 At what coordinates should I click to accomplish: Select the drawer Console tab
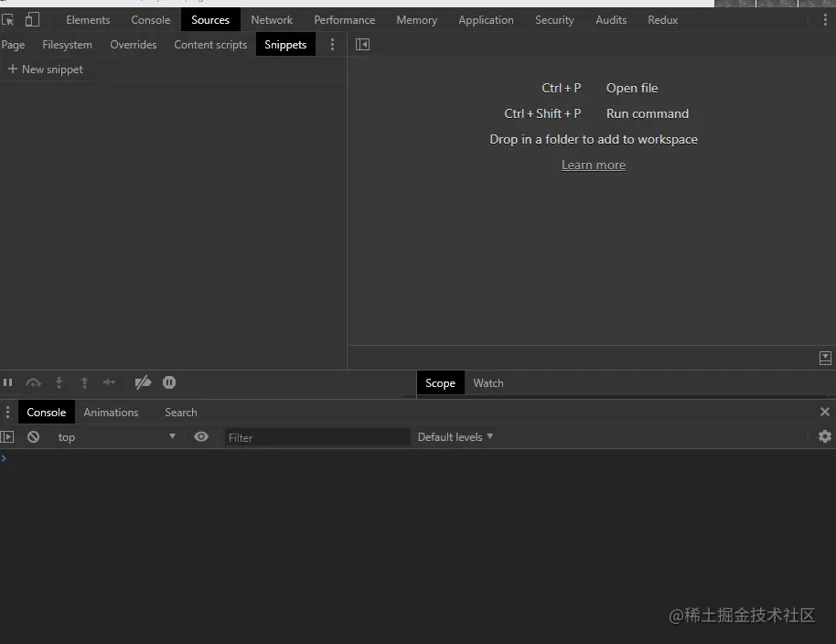tap(47, 413)
